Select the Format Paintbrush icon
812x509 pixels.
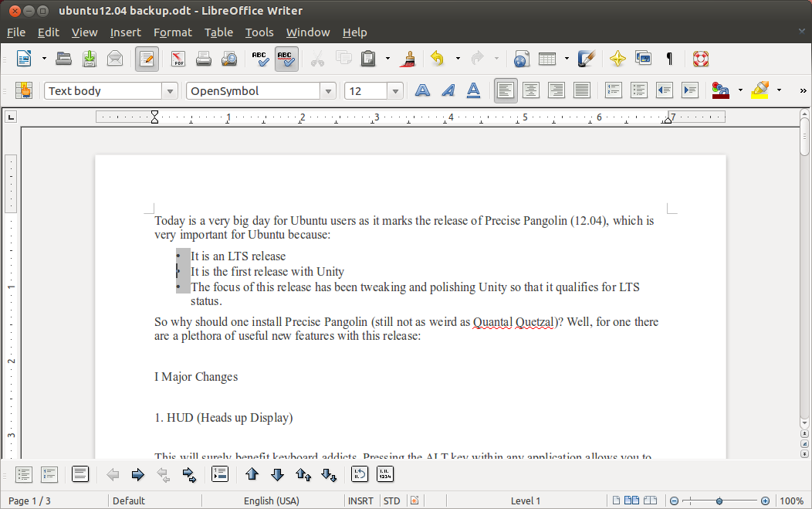pyautogui.click(x=408, y=59)
